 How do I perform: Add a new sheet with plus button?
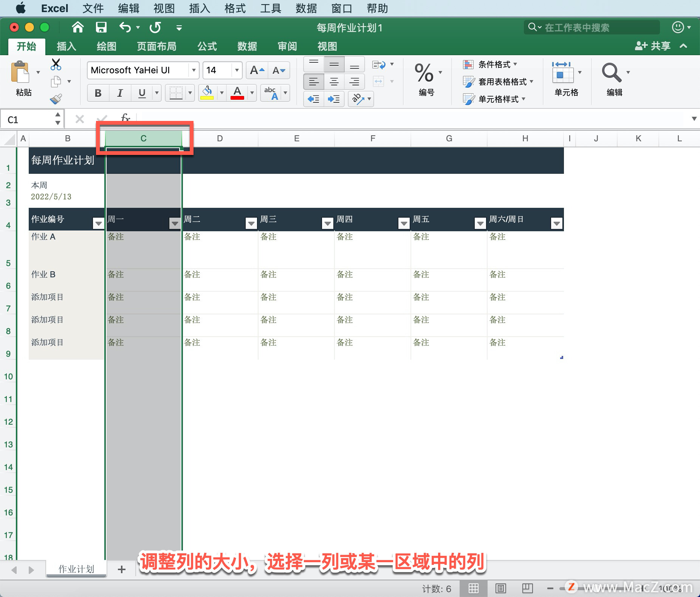click(x=121, y=569)
